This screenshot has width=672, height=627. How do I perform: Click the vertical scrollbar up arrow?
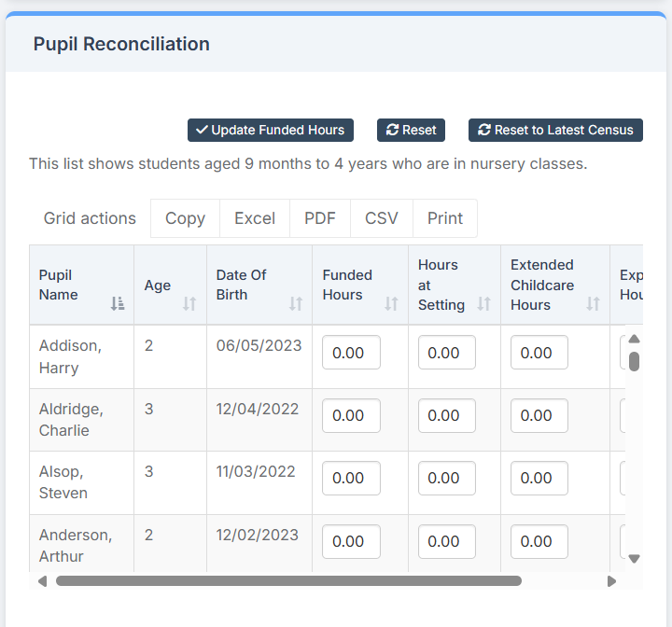(634, 340)
